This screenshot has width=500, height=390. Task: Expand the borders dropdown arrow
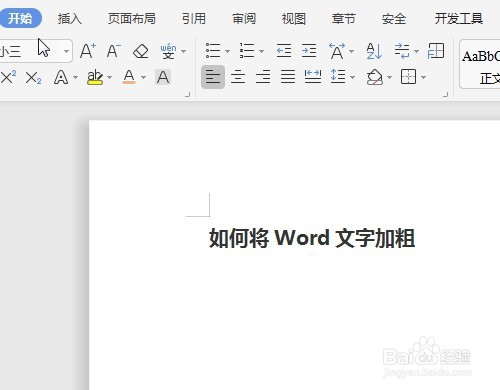(424, 77)
